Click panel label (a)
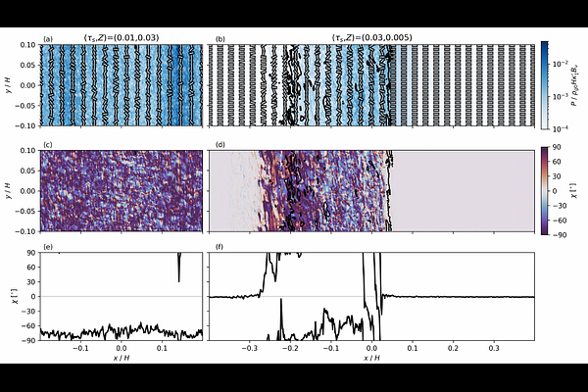 (45, 40)
